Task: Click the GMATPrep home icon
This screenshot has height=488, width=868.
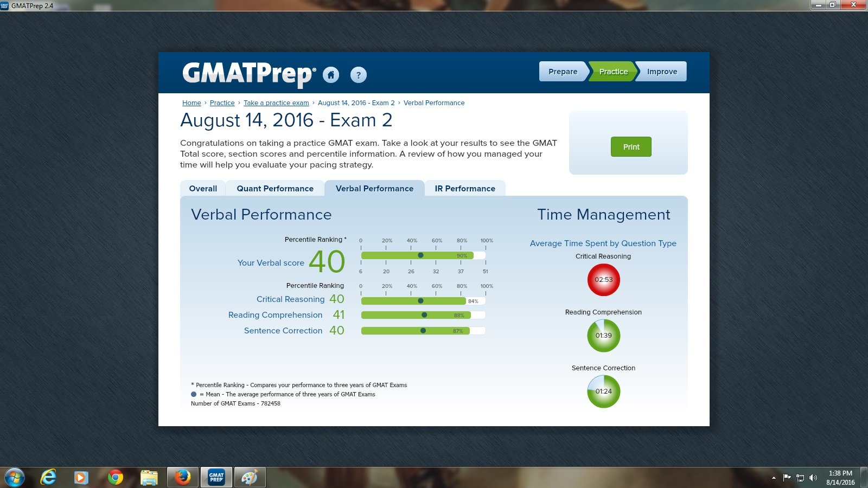Action: click(x=331, y=75)
